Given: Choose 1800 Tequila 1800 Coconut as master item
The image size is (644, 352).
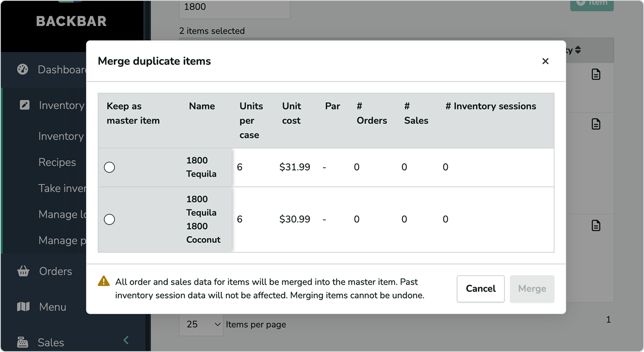Looking at the screenshot, I should [x=109, y=219].
